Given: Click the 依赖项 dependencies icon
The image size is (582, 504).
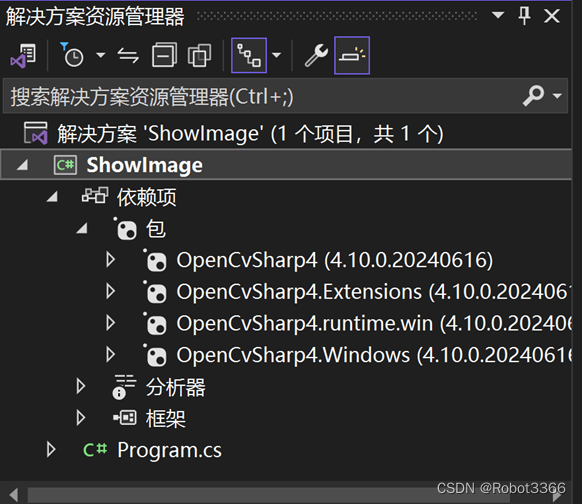Looking at the screenshot, I should [95, 195].
